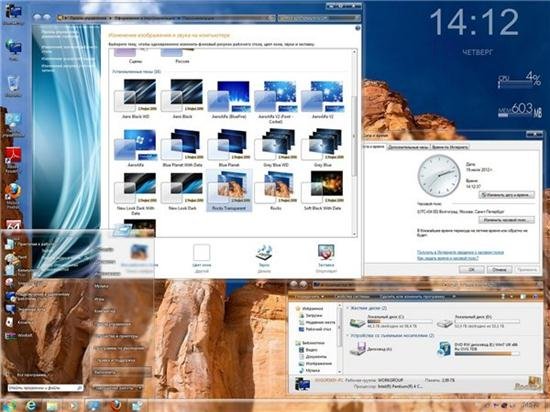Click Cancel in Date and Time dialog
The height and width of the screenshot is (412, 550).
pyautogui.click(x=499, y=269)
